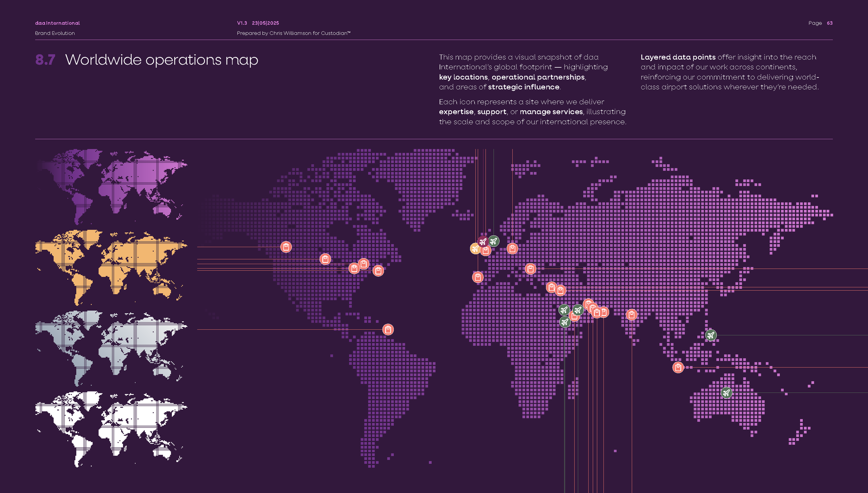Select the bag marker near the Caribbean
Viewport: 868px width, 493px height.
point(388,329)
